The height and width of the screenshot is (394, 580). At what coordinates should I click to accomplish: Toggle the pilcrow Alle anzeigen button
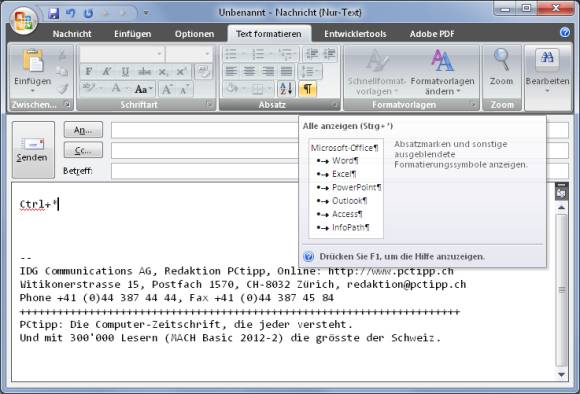(308, 89)
